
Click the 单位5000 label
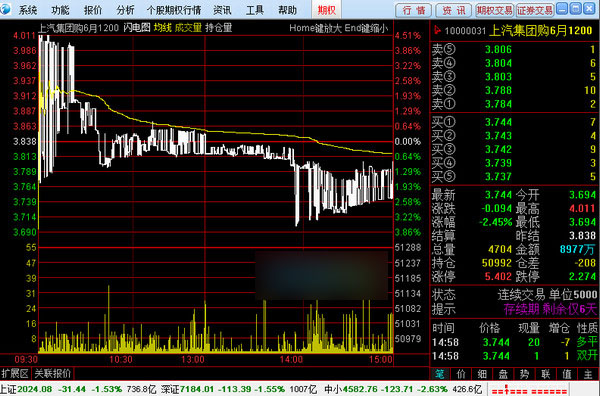point(573,295)
